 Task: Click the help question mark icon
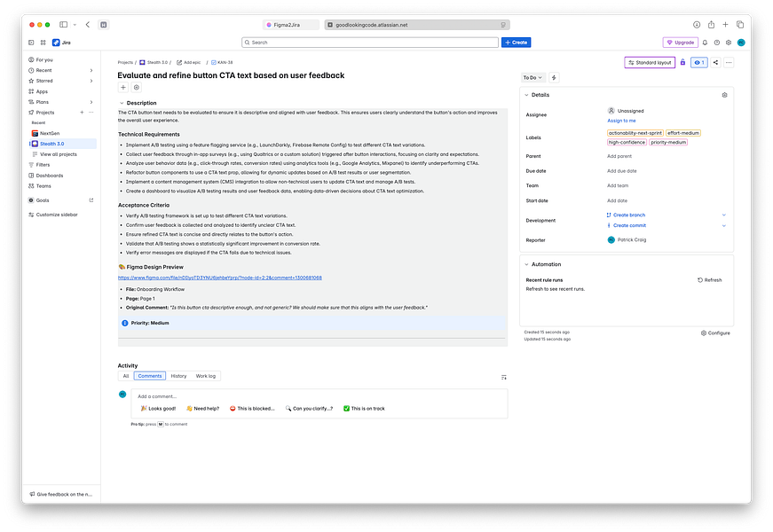pyautogui.click(x=716, y=42)
